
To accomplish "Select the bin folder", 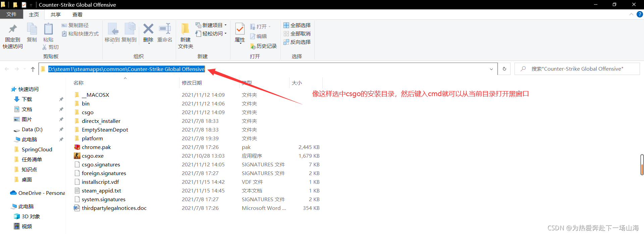I will point(86,103).
